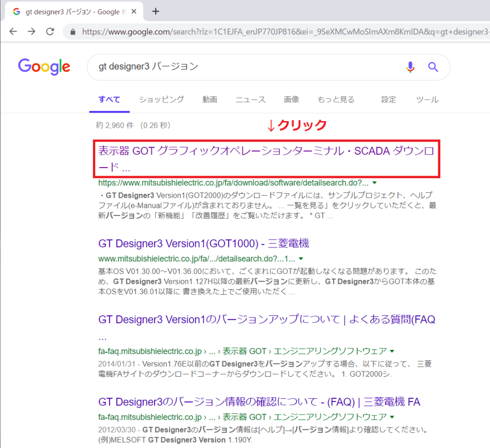Screen dimensions: 490x448
Task: Expand dropdown arrow beside detailsearch.do?...1... URL
Action: [301, 259]
